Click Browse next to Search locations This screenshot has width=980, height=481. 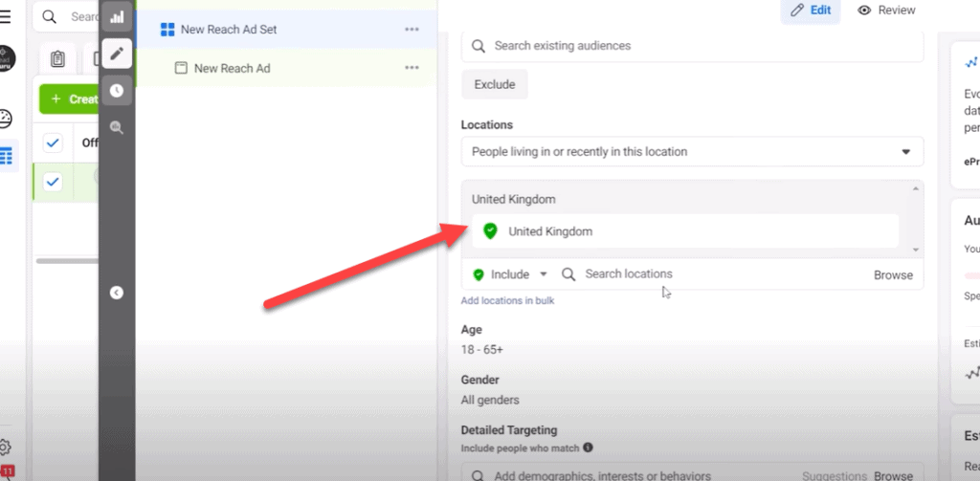point(893,274)
